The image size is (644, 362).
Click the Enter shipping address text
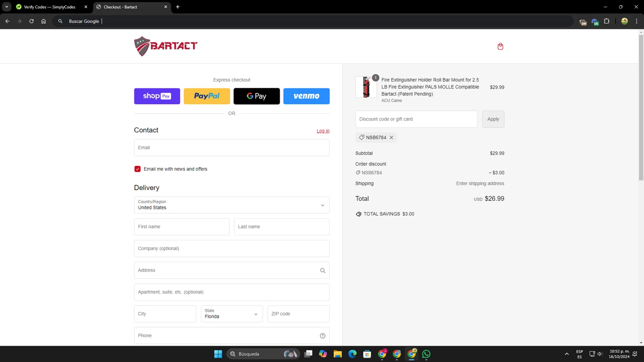(x=480, y=184)
